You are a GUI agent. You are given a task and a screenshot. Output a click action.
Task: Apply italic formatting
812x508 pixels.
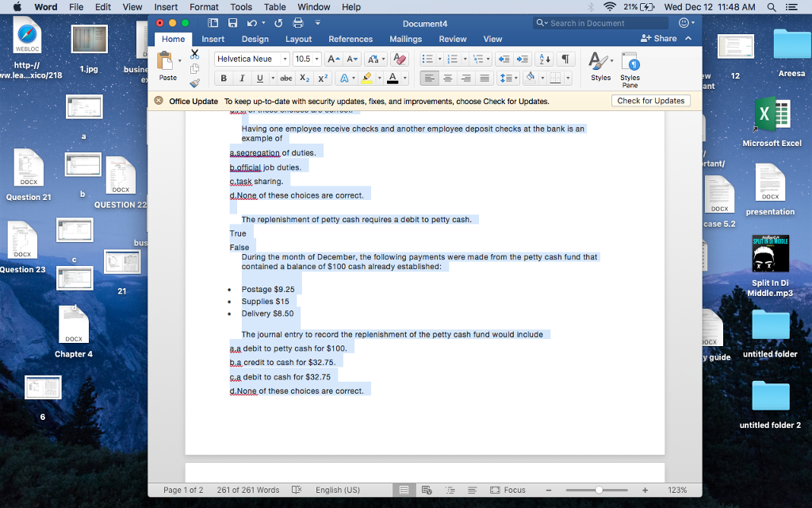point(242,78)
